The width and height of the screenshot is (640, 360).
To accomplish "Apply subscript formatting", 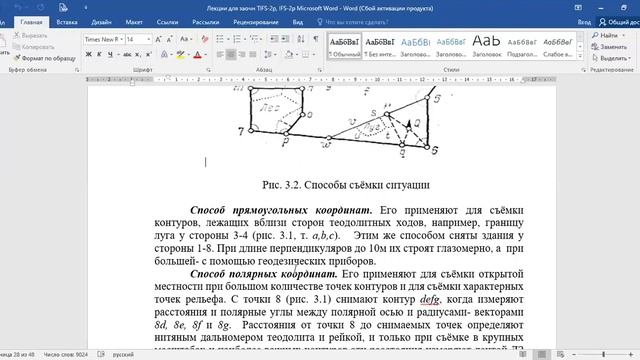I will (x=138, y=54).
